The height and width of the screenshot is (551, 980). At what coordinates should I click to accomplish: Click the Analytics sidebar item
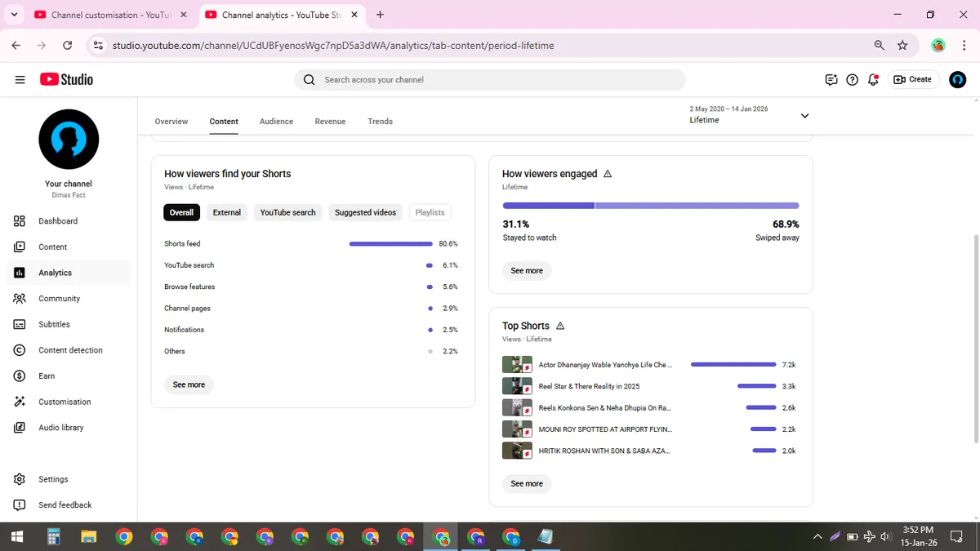(x=69, y=273)
